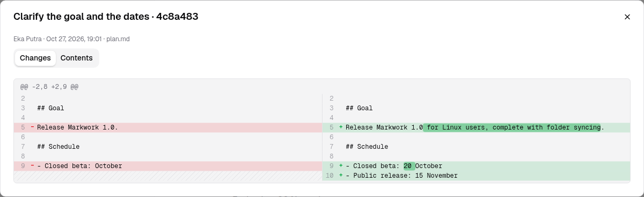The height and width of the screenshot is (197, 644).
Task: Click '## Schedule' in the left pane
Action: click(x=58, y=147)
